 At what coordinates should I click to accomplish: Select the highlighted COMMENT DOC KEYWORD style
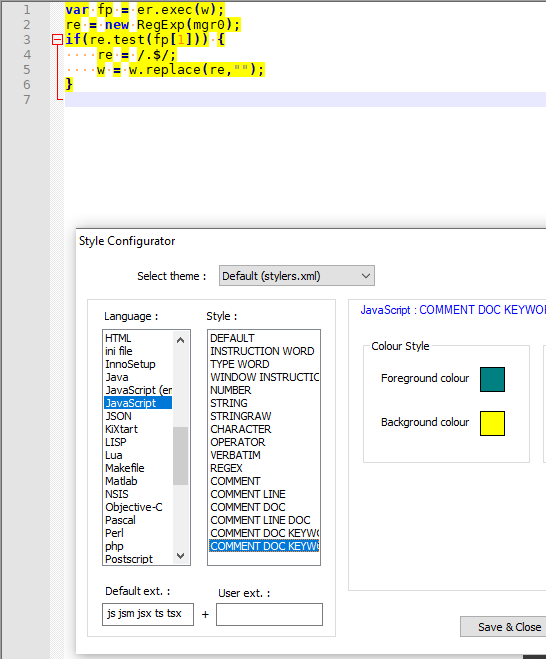[264, 546]
